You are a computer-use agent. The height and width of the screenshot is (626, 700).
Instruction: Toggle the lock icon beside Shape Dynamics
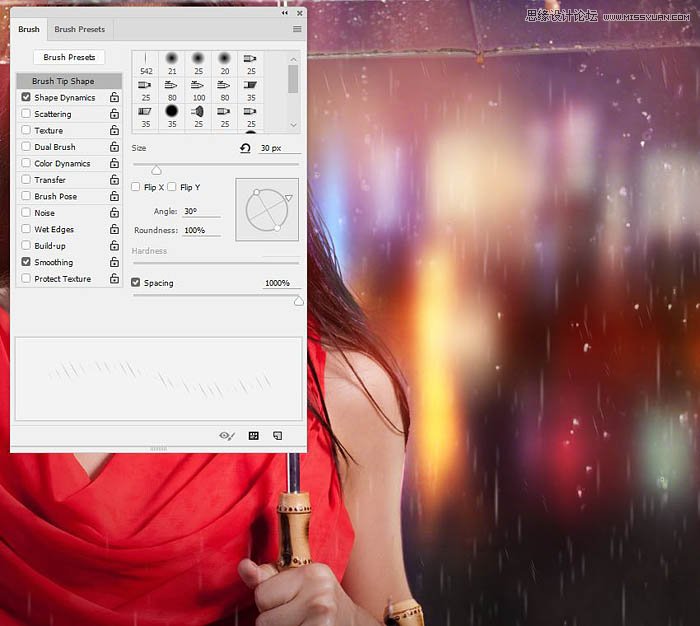[x=114, y=98]
